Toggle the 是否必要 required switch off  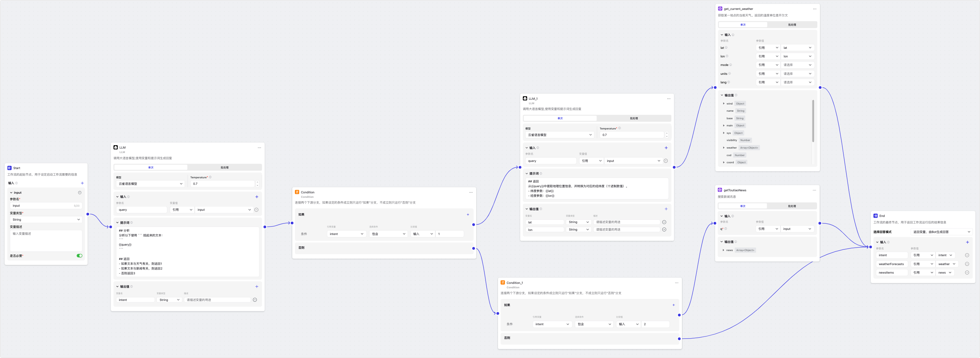(x=79, y=256)
